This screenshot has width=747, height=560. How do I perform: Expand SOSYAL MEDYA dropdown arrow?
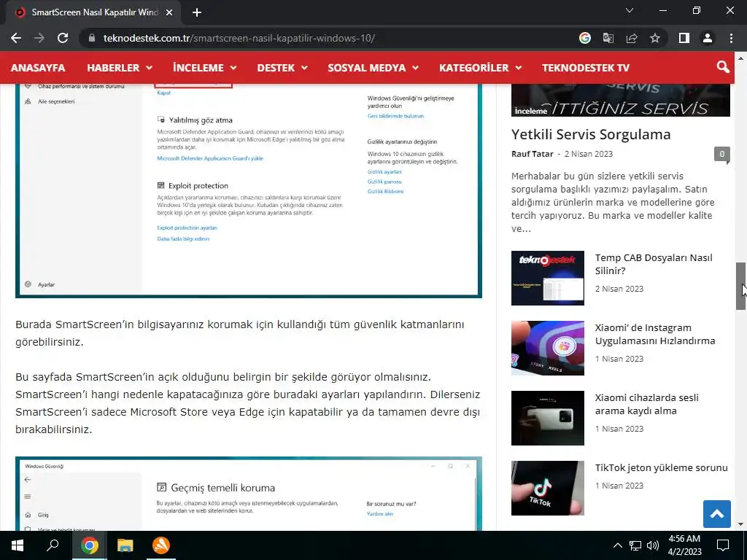(415, 68)
